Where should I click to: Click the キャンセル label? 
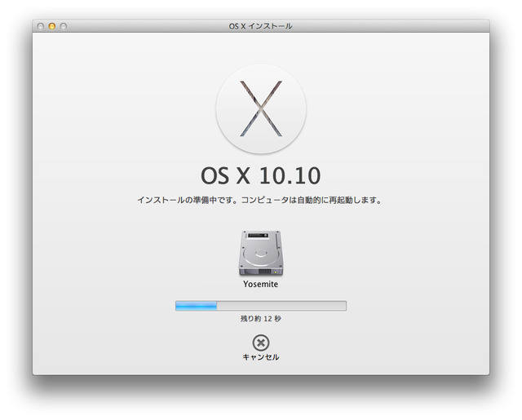point(261,357)
